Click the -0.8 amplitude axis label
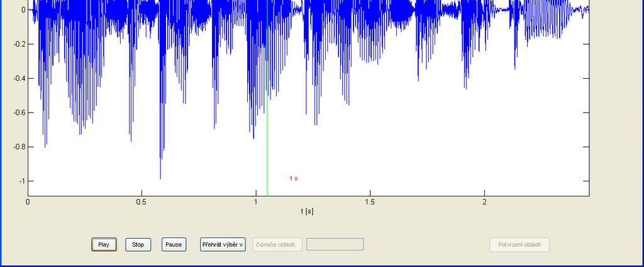The width and height of the screenshot is (644, 267). click(19, 147)
